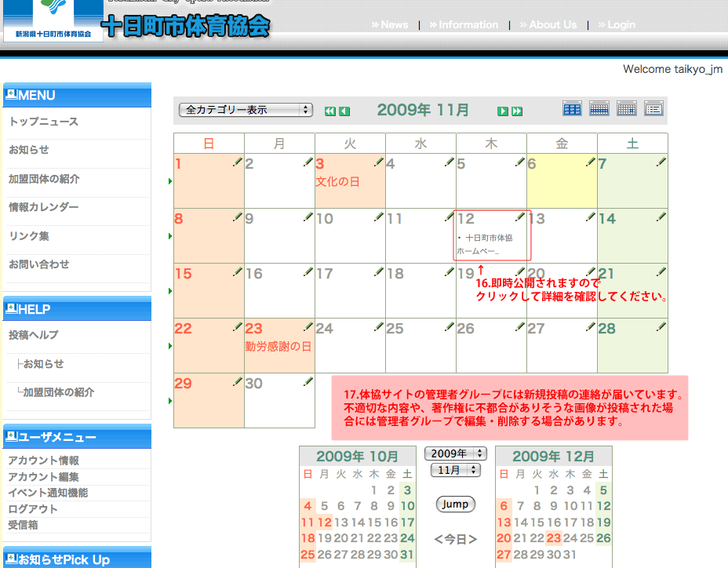Click 文化の日 holiday label
Screen dimensions: 728x568
point(337,181)
